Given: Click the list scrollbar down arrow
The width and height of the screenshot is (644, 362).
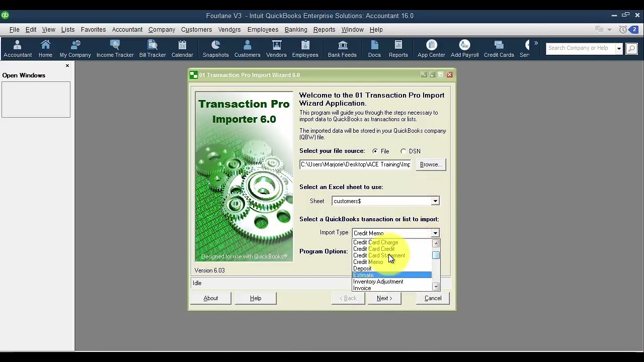Looking at the screenshot, I should point(436,287).
